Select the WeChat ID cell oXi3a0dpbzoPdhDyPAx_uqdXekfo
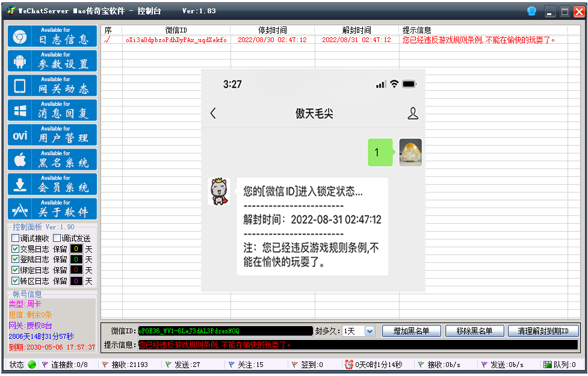Screen dimensions: 588x376 pos(176,40)
